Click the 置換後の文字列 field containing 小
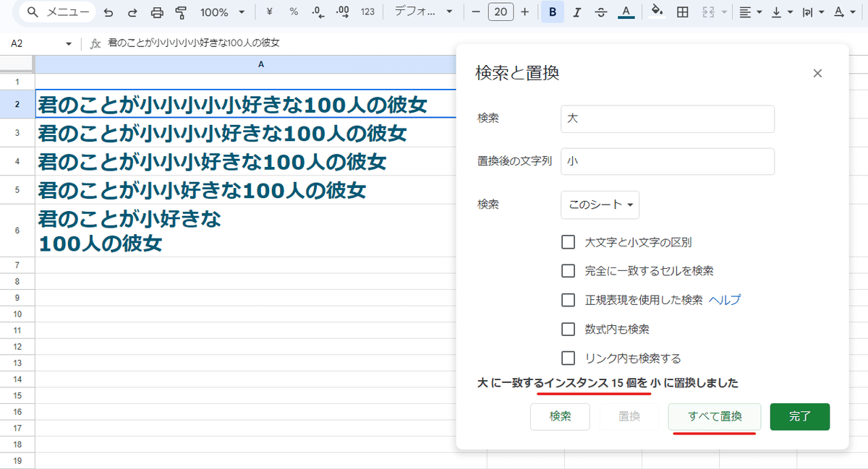Image resolution: width=868 pixels, height=469 pixels. (x=668, y=161)
